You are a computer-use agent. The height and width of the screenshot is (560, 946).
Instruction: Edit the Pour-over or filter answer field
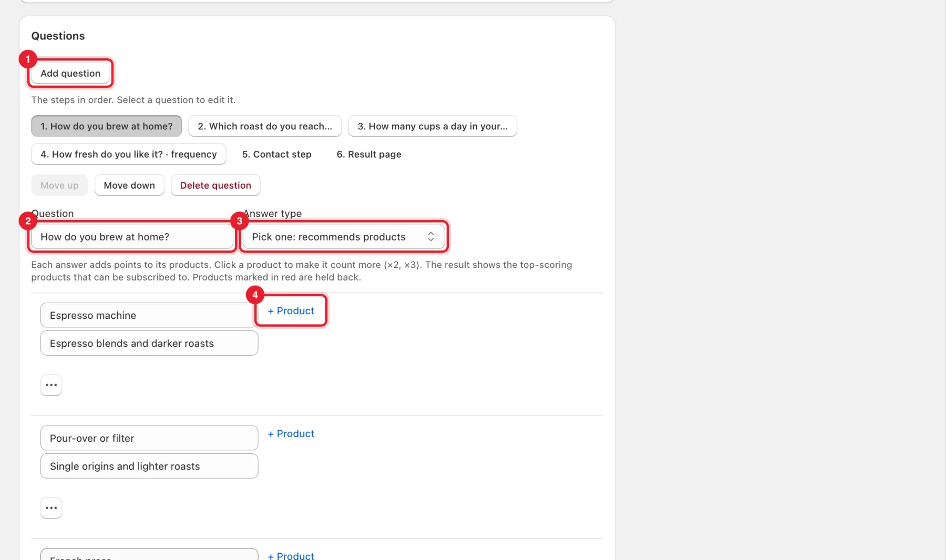[x=149, y=438]
